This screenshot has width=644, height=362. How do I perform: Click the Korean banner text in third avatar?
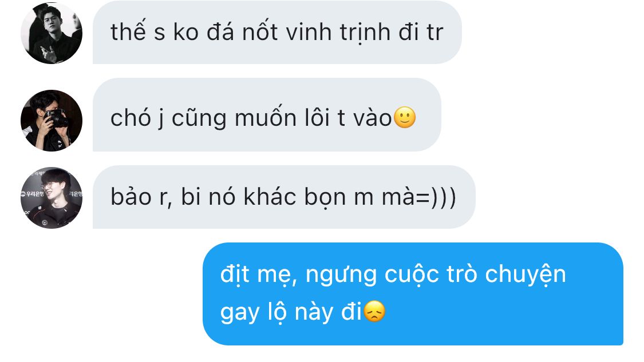tap(32, 194)
